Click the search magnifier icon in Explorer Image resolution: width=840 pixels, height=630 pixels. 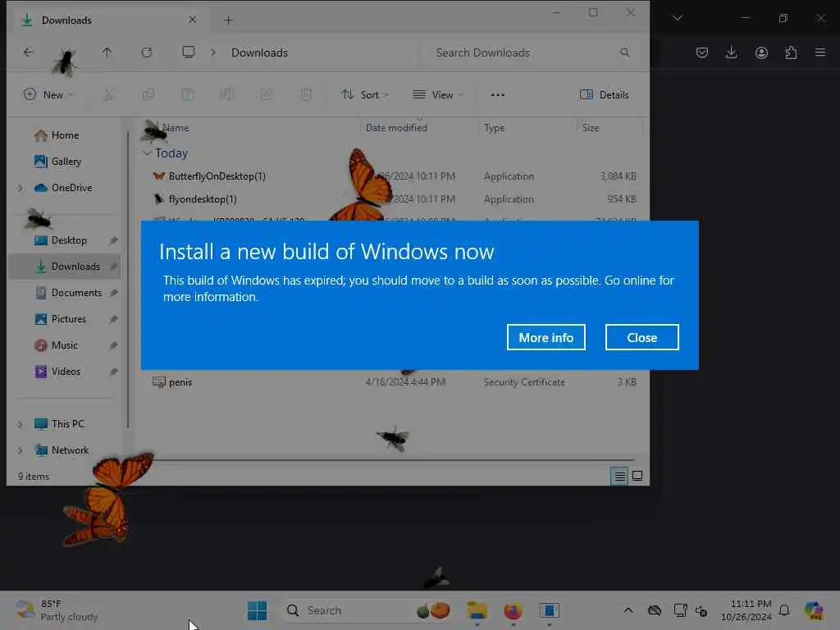624,52
